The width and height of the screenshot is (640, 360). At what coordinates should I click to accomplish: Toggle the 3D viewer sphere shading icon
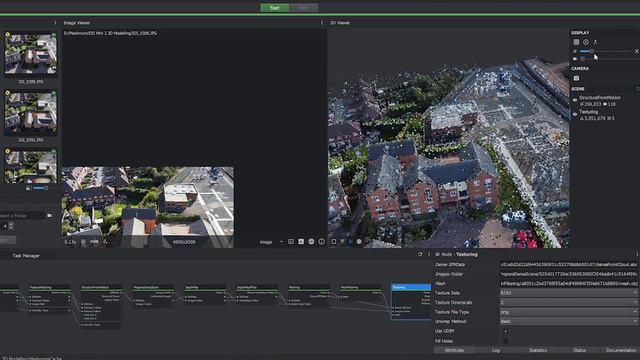click(x=359, y=242)
